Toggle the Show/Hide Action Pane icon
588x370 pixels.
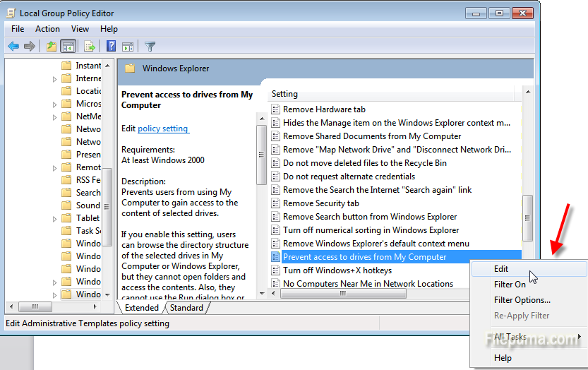click(128, 47)
